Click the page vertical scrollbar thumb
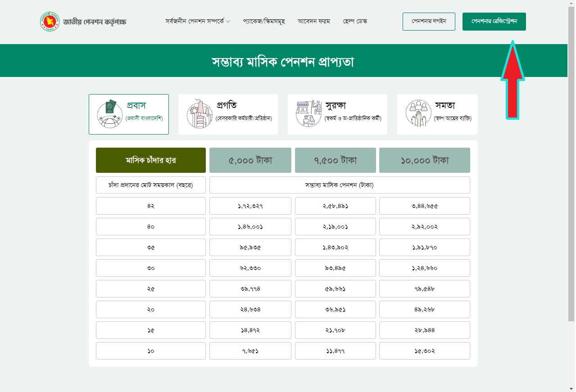This screenshot has height=392, width=576. pyautogui.click(x=571, y=164)
